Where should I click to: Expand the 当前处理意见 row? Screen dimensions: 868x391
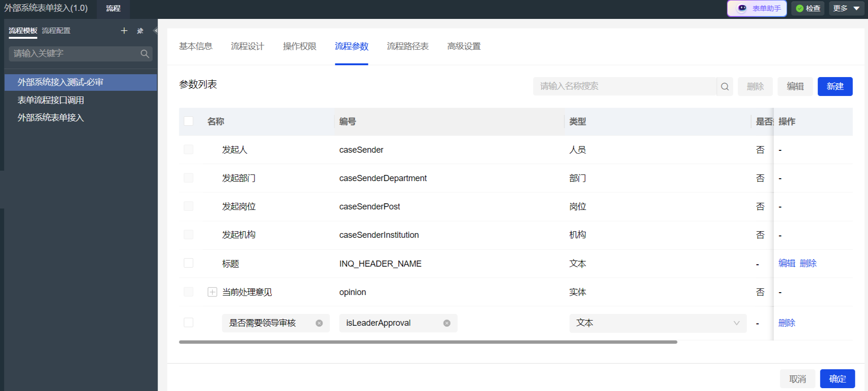pyautogui.click(x=212, y=292)
